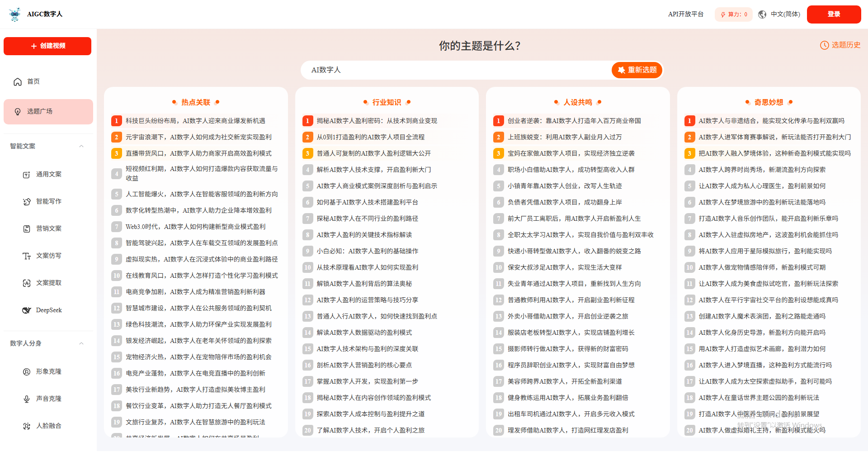Click the 选题历史 clock icon
The height and width of the screenshot is (452, 868).
[x=824, y=45]
